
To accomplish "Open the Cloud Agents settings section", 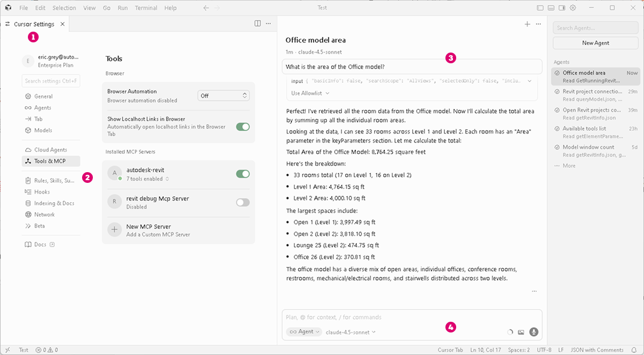I will click(51, 150).
